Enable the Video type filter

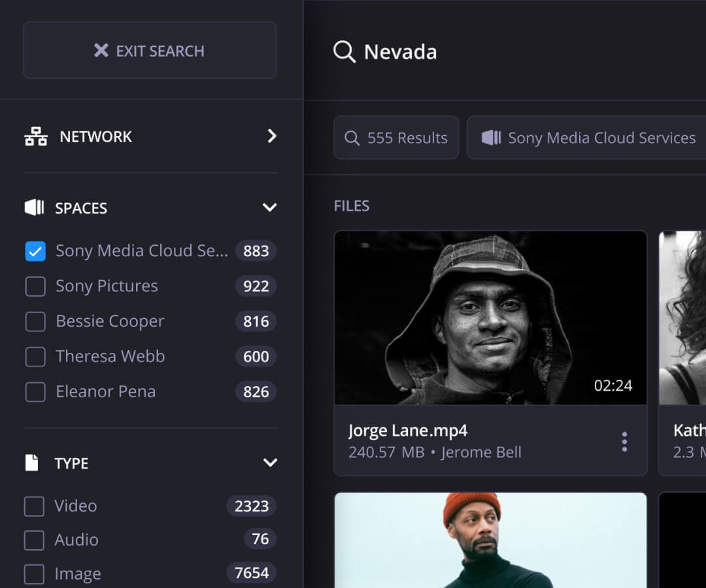[33, 506]
